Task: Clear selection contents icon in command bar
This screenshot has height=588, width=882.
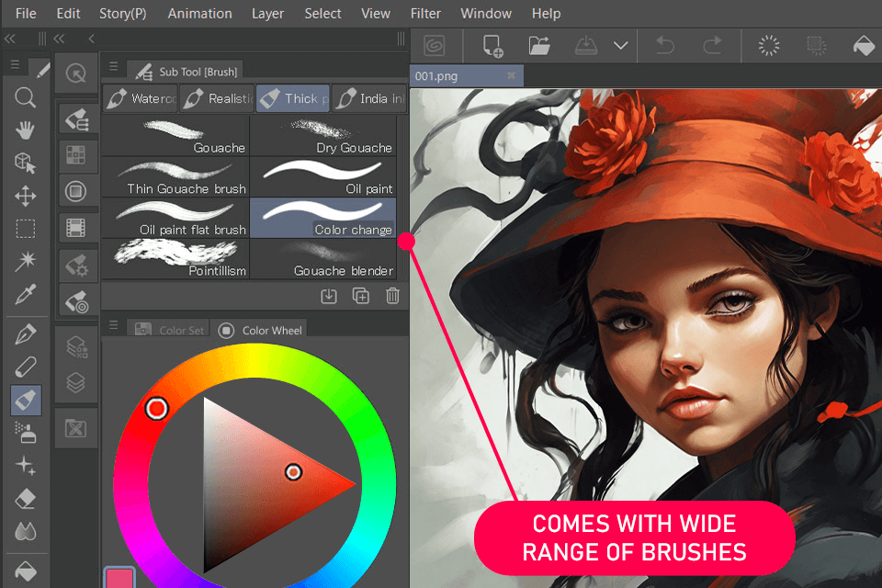Action: click(x=768, y=46)
